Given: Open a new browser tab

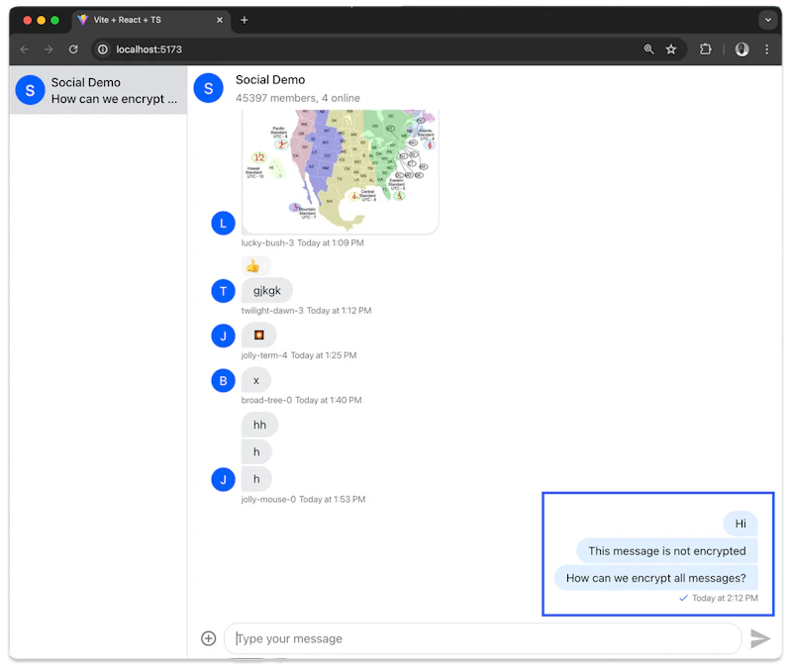Looking at the screenshot, I should (244, 20).
